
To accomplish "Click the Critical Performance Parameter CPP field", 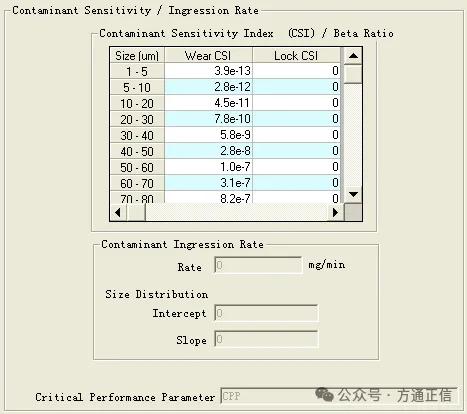I will (338, 396).
